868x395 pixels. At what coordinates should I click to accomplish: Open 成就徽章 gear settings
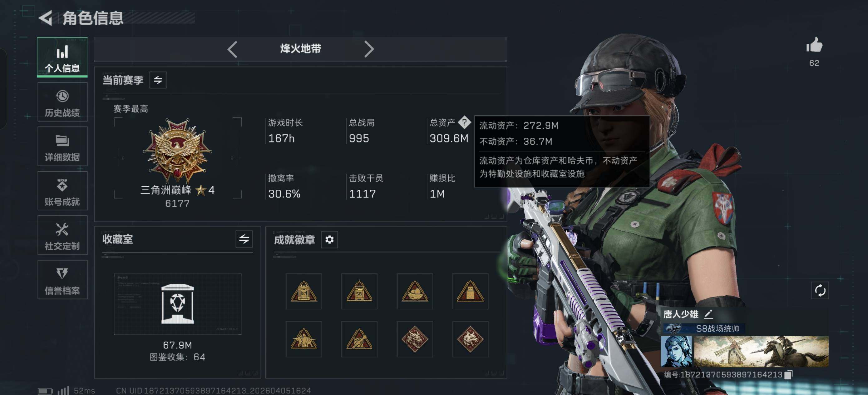329,239
